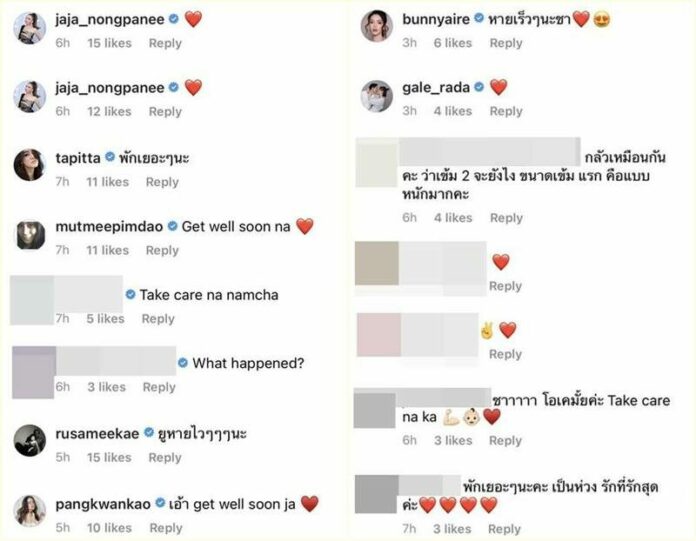Open gale_rada username link
Viewport: 696px width, 541px height.
436,87
